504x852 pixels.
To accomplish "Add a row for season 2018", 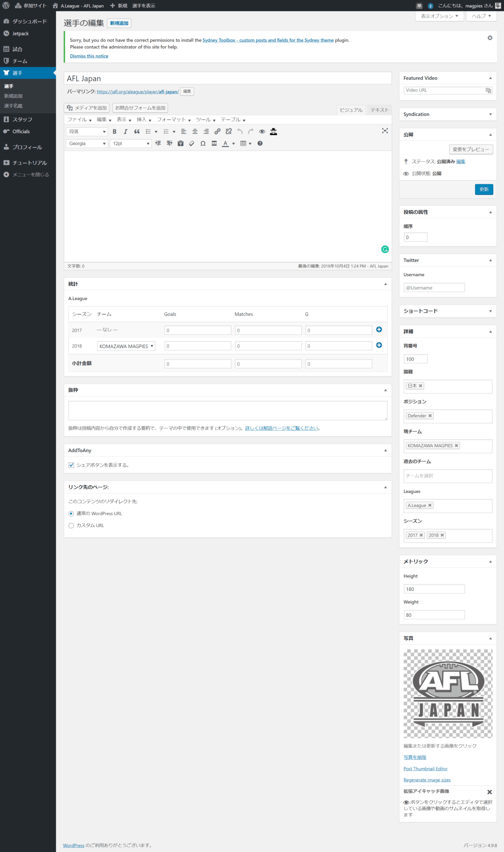I will pos(379,345).
